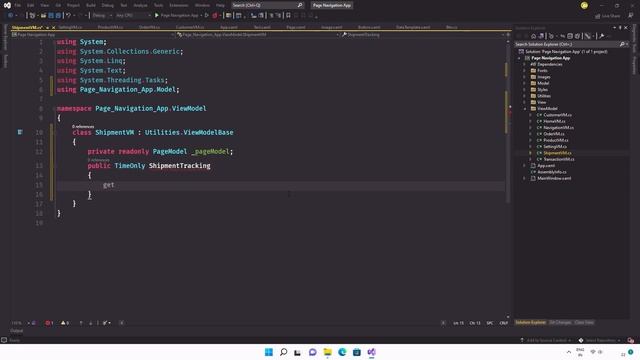Viewport: 640px width, 360px height.
Task: Click the feedback icon near Live Share
Action: pyautogui.click(x=631, y=16)
